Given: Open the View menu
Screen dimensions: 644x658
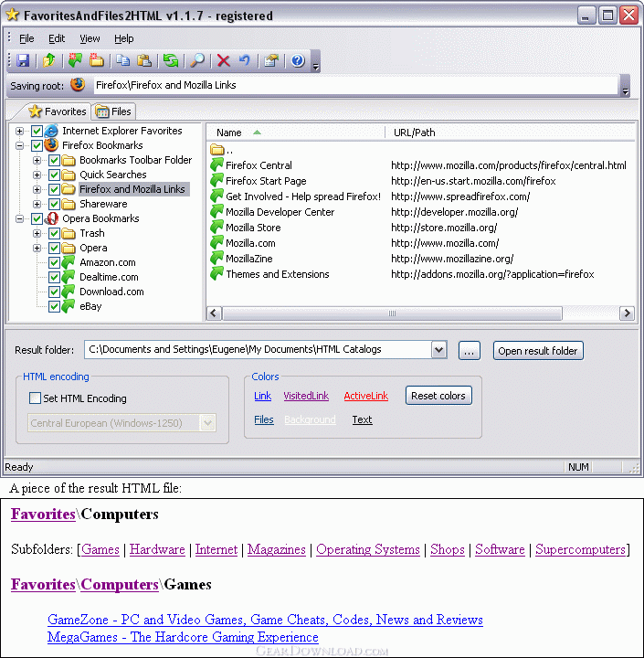Looking at the screenshot, I should (x=90, y=38).
